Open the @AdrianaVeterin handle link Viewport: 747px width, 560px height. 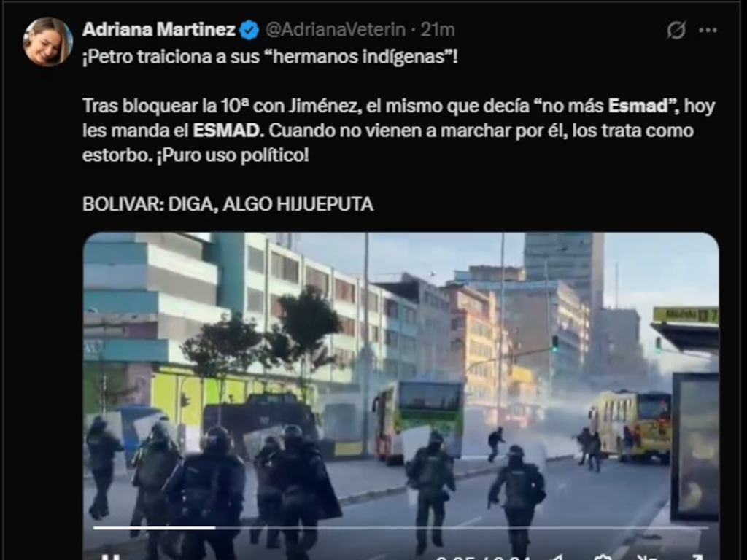coord(336,29)
